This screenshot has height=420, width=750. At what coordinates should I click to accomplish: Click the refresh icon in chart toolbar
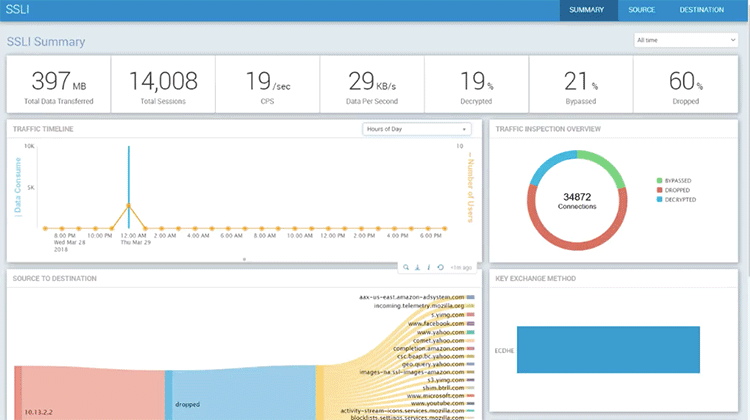(x=441, y=267)
